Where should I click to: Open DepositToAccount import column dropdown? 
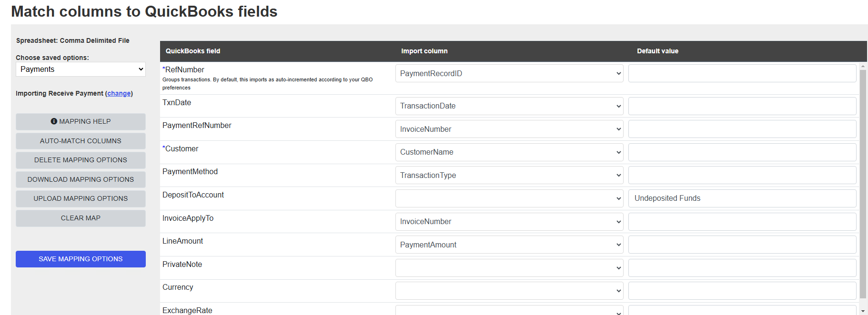[509, 198]
